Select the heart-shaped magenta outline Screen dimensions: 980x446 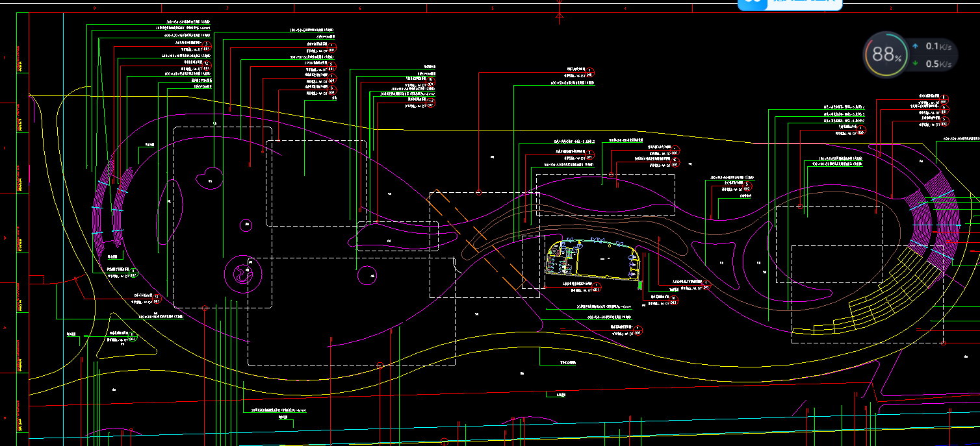210,177
